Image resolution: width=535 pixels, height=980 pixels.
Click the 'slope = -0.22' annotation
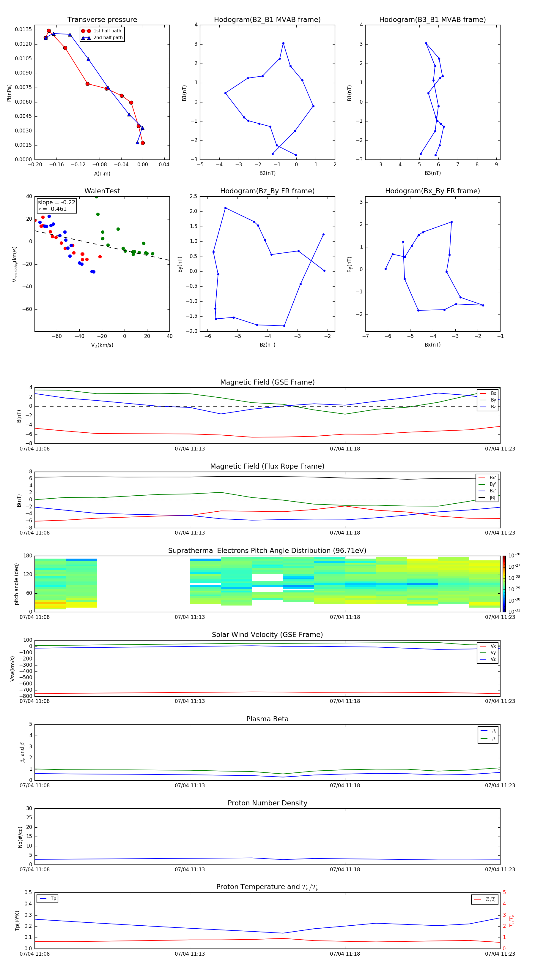[x=57, y=203]
